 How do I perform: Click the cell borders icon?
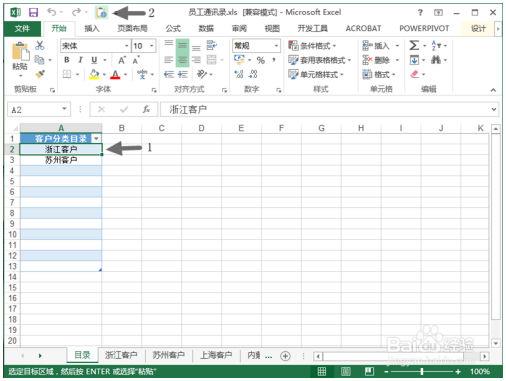click(x=67, y=74)
